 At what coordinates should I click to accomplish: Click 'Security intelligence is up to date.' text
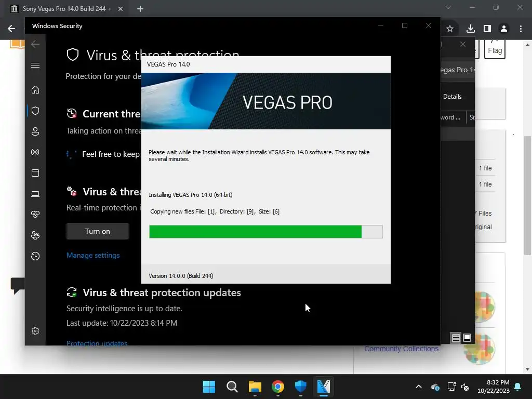coord(124,309)
